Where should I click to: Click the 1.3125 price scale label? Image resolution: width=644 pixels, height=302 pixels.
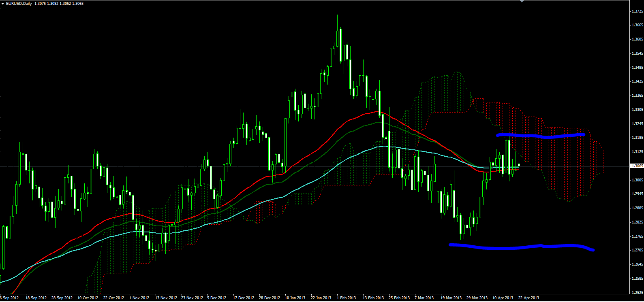pos(638,152)
